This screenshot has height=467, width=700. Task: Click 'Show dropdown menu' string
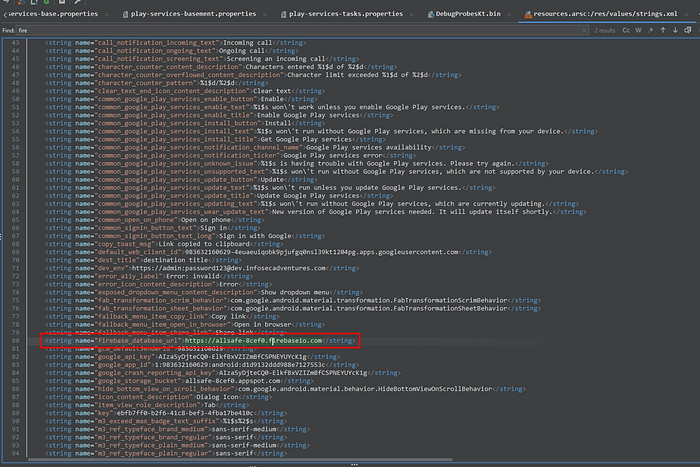click(295, 292)
